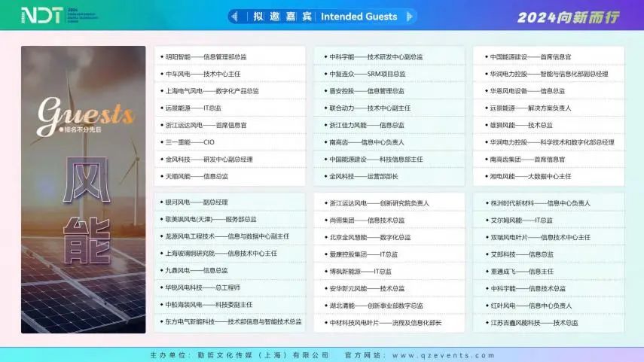644x362 pixels.
Task: Select the 北京金风慧能 数字化总监 row
Action: (x=389, y=237)
